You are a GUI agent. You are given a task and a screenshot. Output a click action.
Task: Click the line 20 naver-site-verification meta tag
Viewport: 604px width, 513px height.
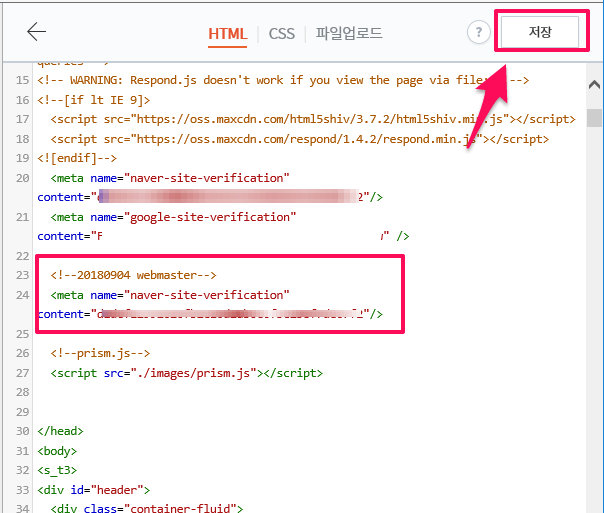(170, 178)
